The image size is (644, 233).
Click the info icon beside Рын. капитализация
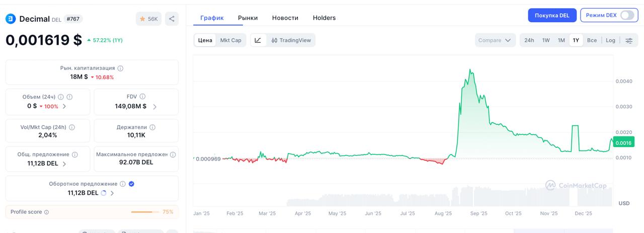pyautogui.click(x=120, y=68)
